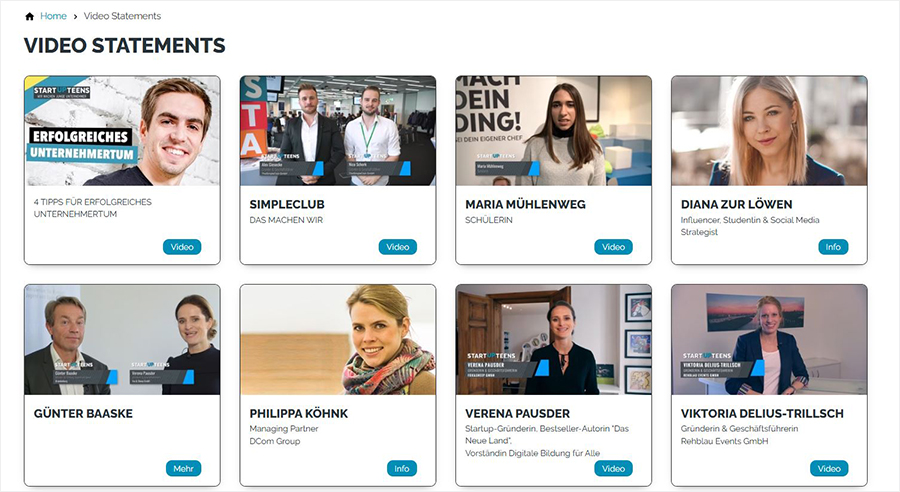Open Diana zur Löwen's portrait thumbnail

[770, 131]
